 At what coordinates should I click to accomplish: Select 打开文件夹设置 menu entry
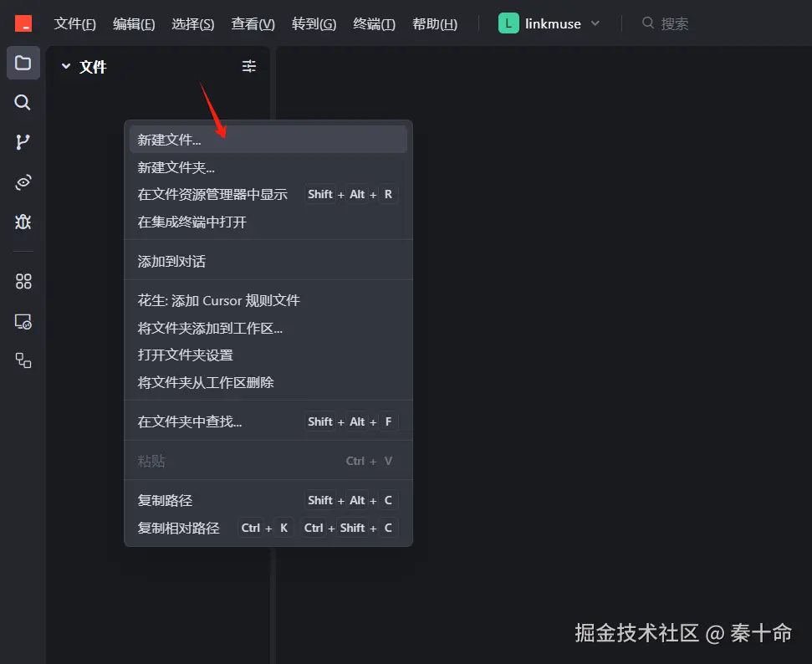(268, 355)
